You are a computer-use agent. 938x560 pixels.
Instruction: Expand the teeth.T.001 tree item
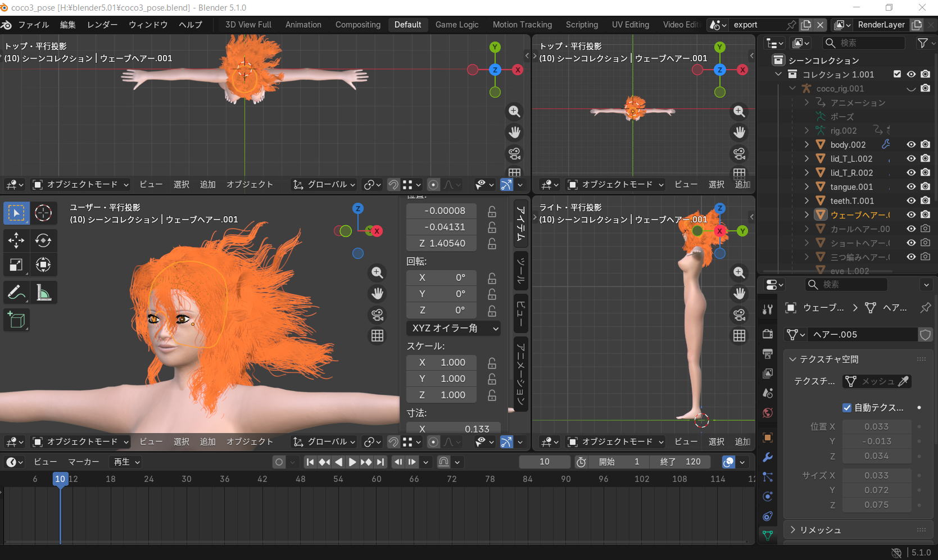coord(806,201)
